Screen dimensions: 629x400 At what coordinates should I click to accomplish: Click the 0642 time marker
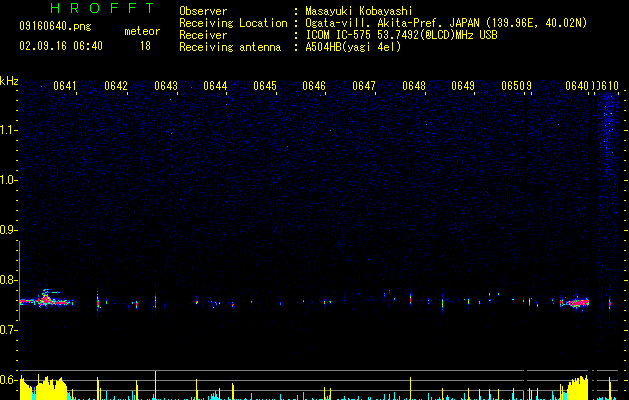(116, 86)
